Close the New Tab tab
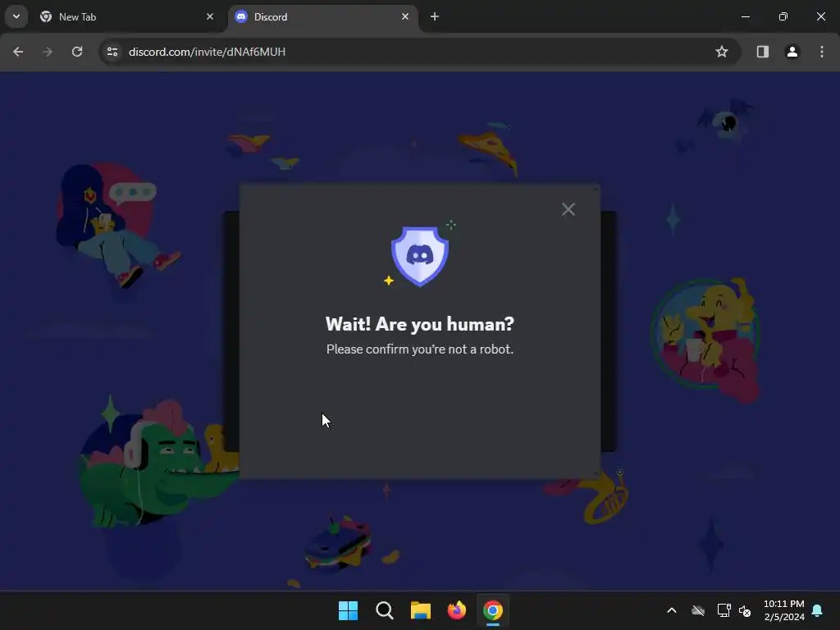This screenshot has width=840, height=630. tap(210, 16)
